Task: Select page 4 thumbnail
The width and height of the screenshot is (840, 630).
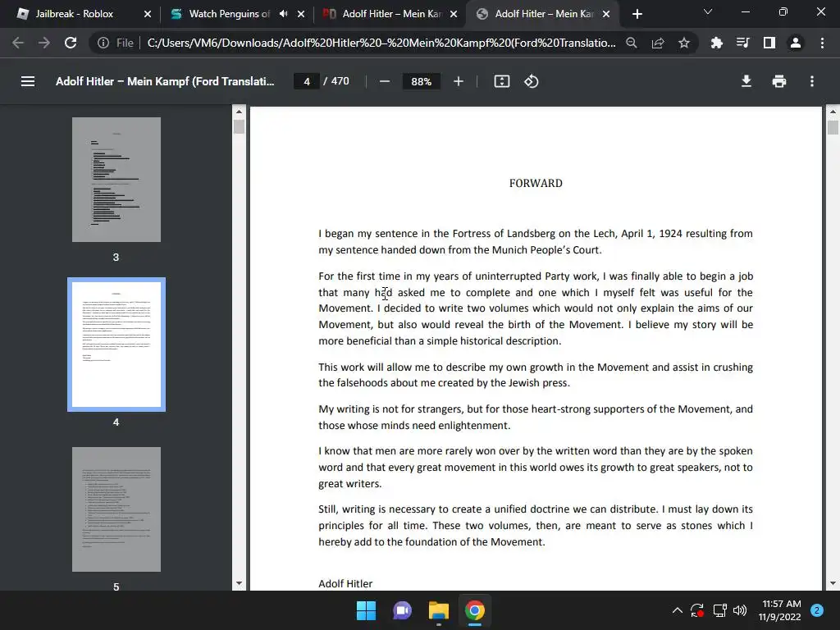Action: [x=116, y=345]
